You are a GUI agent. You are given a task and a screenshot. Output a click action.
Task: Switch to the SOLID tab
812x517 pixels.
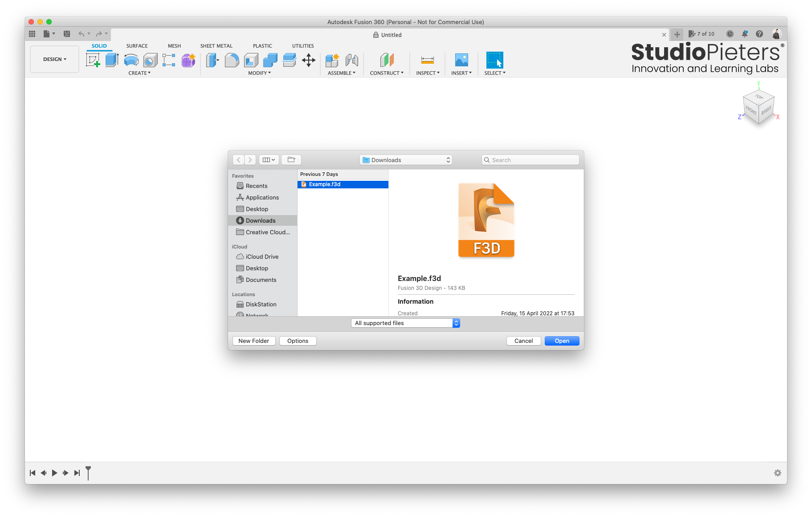point(99,46)
